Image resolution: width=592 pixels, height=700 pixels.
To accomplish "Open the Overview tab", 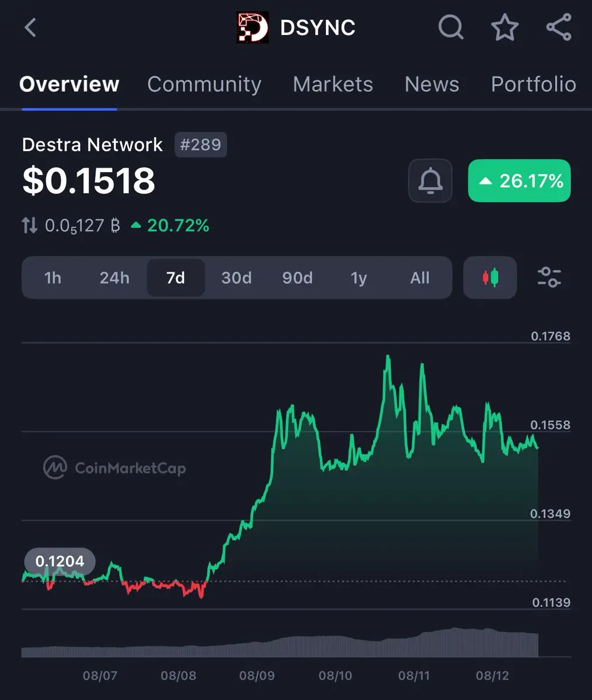I will click(x=69, y=84).
